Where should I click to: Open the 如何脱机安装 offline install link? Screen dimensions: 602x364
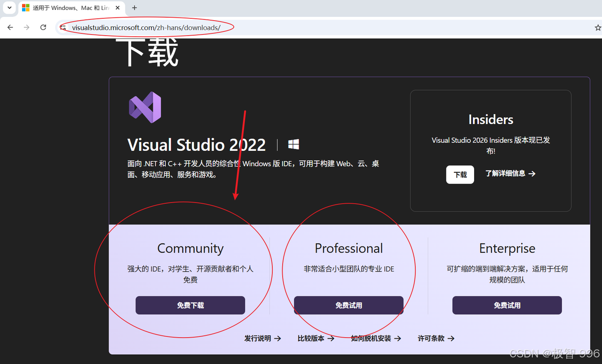tap(376, 338)
